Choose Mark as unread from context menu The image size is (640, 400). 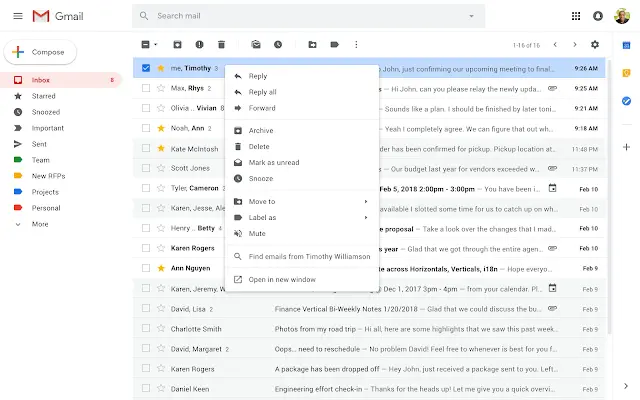[x=302, y=162]
